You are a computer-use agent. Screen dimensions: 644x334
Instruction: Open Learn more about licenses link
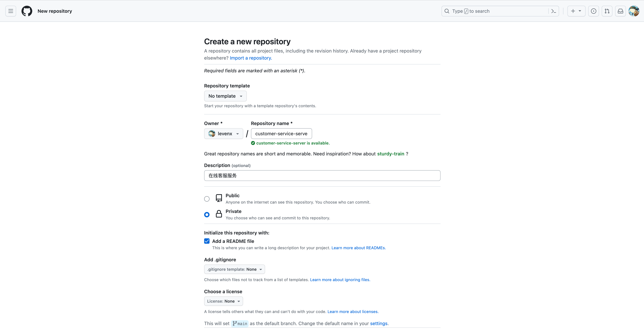pos(353,312)
